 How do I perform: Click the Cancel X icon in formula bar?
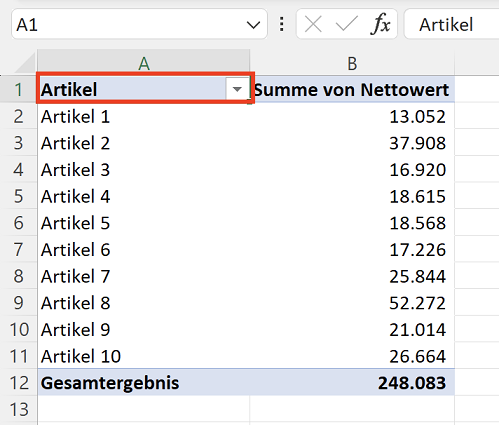(313, 24)
